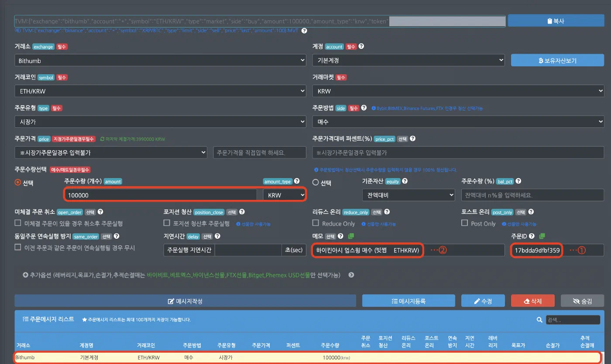Select the 기준자산 percent radio button
Viewport: 611px width, 364px height.
point(316,183)
